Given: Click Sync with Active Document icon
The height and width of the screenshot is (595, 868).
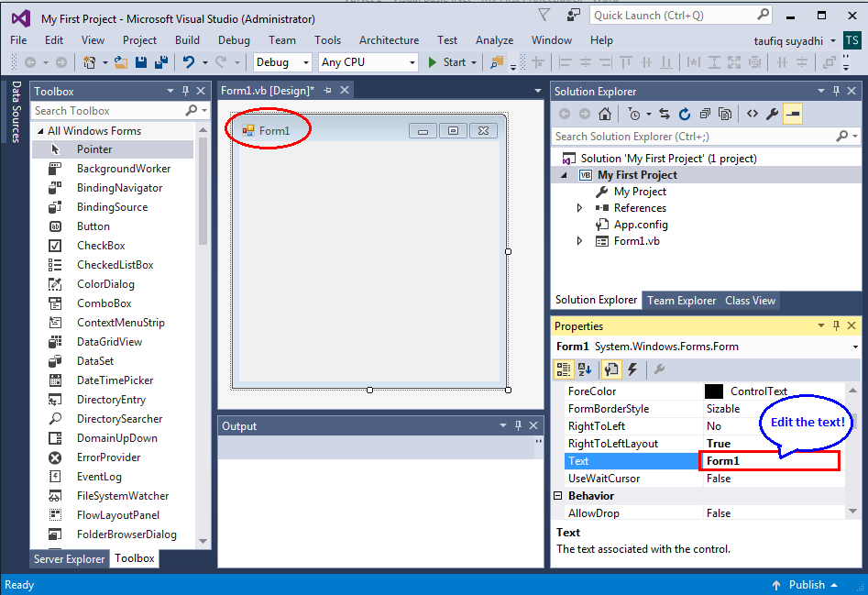Looking at the screenshot, I should pyautogui.click(x=665, y=114).
